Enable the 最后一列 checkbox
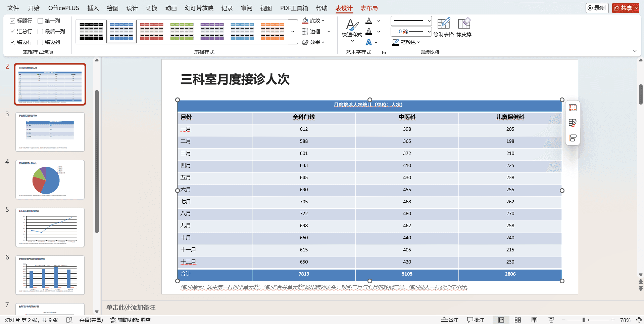The height and width of the screenshot is (324, 644). tap(40, 32)
